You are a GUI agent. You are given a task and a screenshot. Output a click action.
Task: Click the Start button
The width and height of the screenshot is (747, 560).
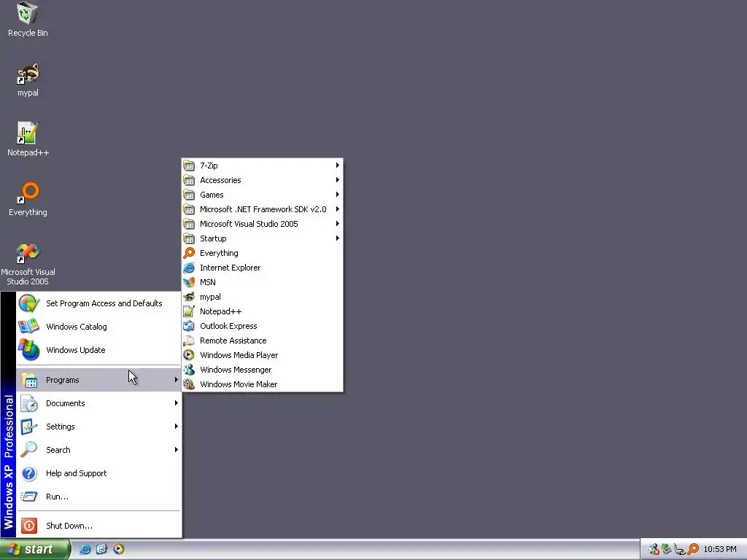(x=35, y=549)
